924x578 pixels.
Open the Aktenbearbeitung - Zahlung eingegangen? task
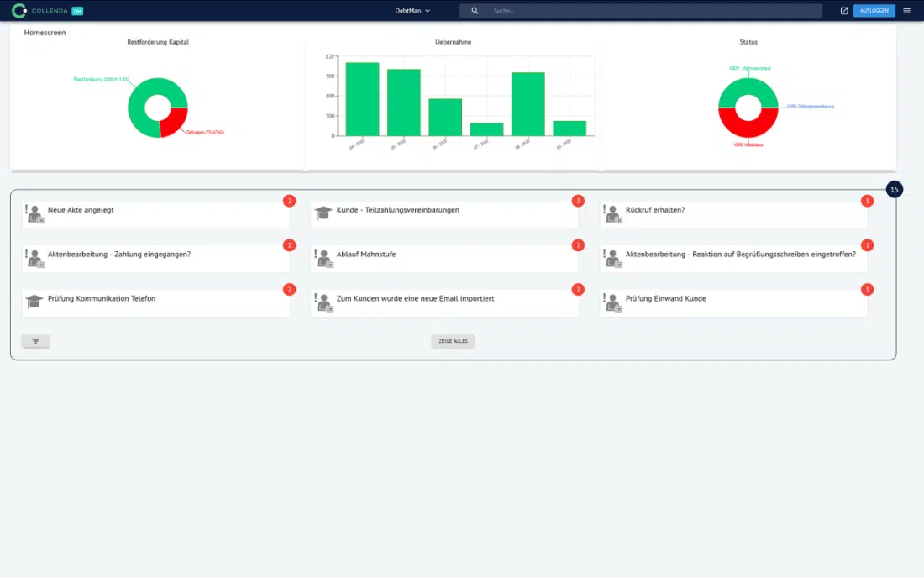pos(119,254)
